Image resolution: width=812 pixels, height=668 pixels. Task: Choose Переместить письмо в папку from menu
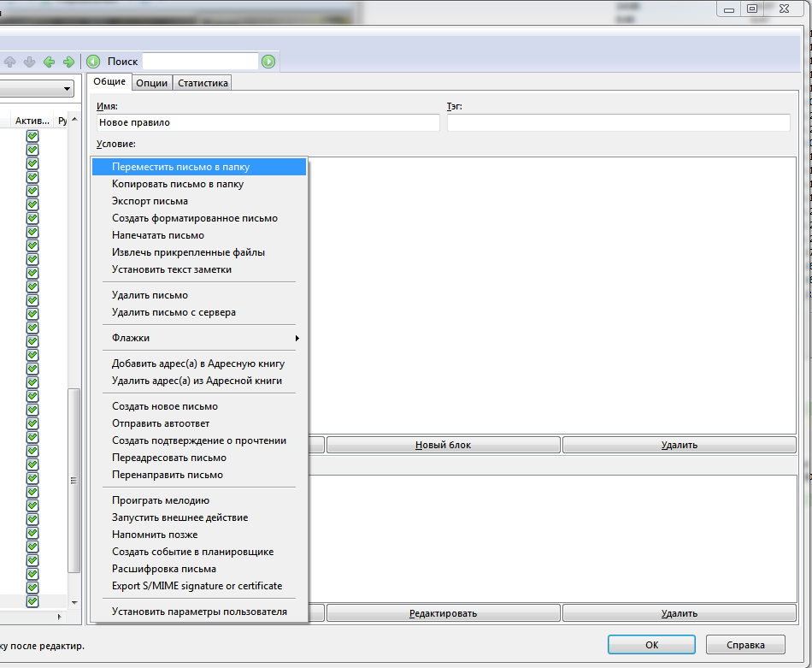[x=198, y=167]
